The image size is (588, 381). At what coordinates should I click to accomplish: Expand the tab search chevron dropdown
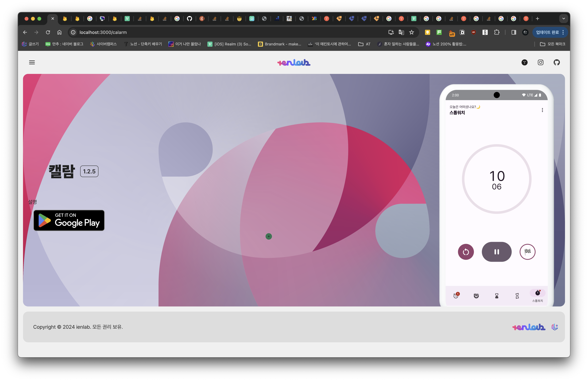pos(564,19)
